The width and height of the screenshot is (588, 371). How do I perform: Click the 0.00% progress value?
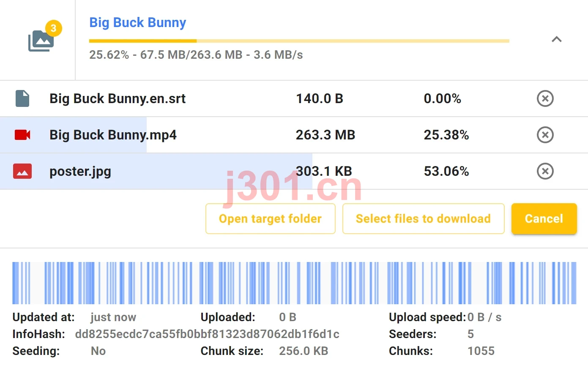pyautogui.click(x=443, y=98)
